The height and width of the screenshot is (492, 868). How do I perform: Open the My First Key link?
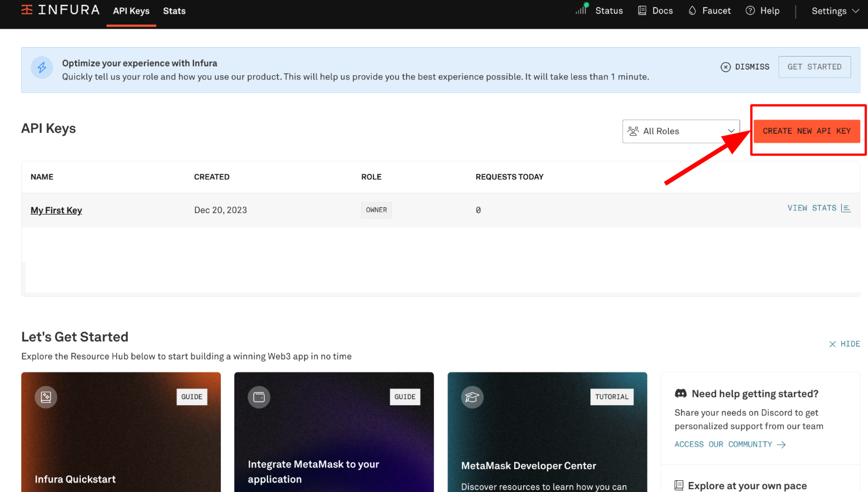point(56,210)
